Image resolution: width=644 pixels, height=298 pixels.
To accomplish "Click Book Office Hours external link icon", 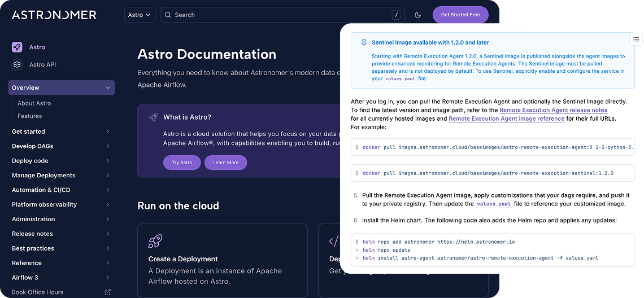I will 108,292.
